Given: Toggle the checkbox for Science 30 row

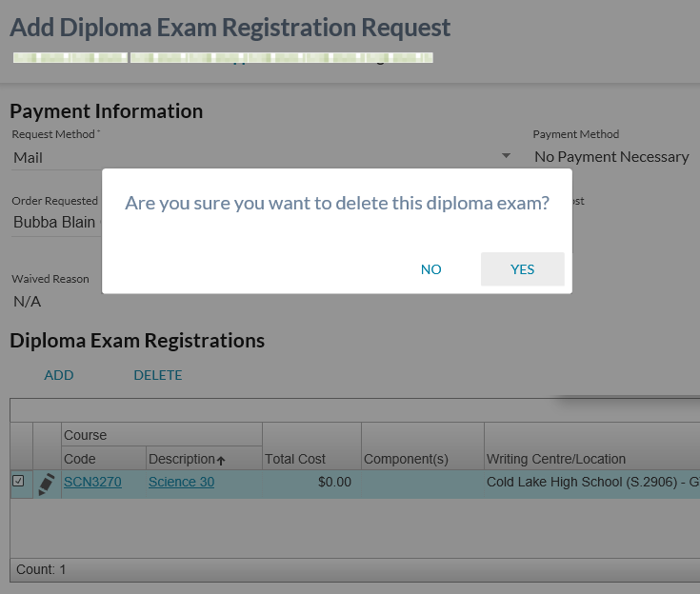Looking at the screenshot, I should coord(19,482).
